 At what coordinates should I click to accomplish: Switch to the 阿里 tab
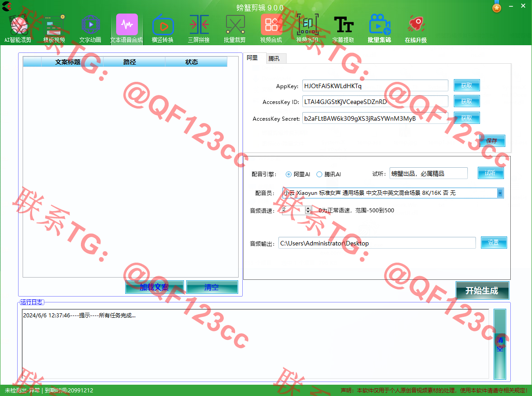click(x=252, y=58)
